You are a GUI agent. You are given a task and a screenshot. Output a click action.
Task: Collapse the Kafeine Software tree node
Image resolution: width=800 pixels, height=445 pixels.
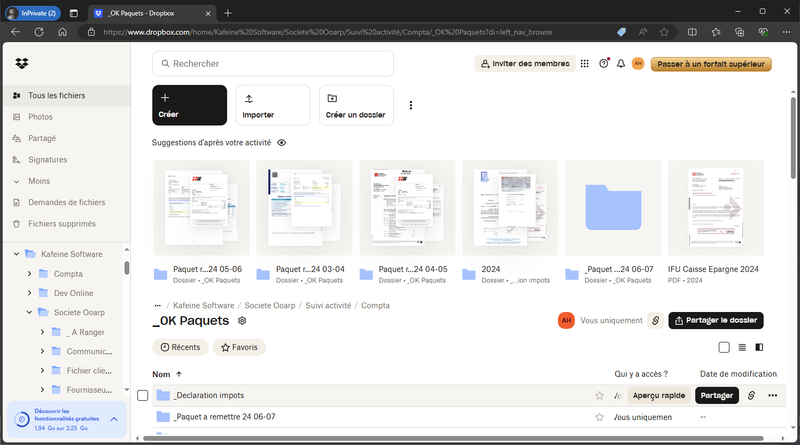click(x=16, y=254)
